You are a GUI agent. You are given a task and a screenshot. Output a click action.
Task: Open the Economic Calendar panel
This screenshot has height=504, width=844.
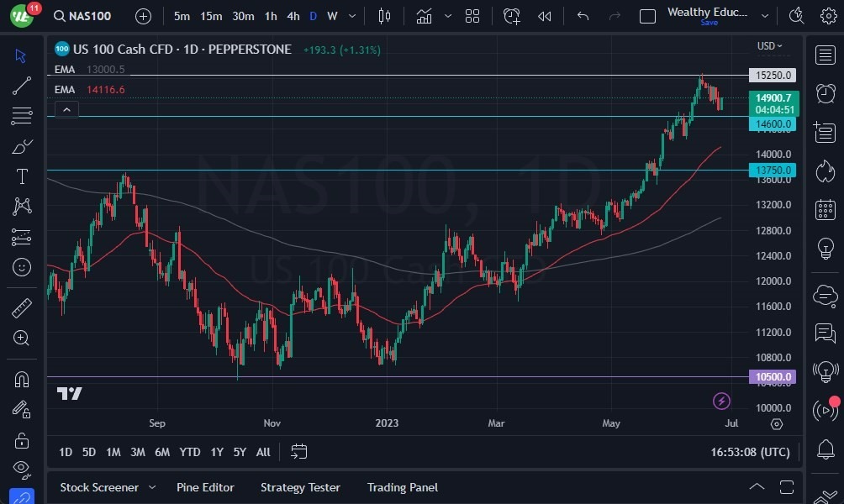pos(825,209)
